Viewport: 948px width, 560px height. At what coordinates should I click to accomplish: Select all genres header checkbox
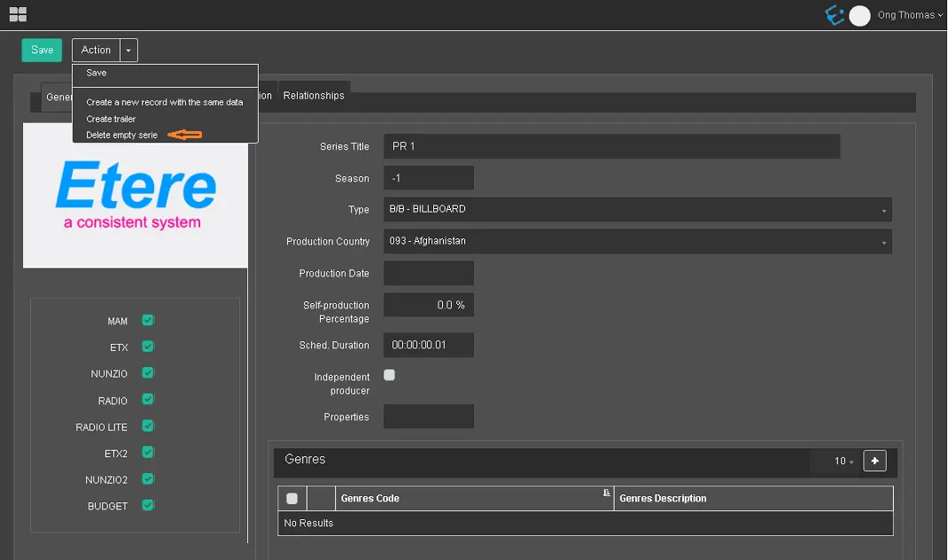pyautogui.click(x=291, y=499)
